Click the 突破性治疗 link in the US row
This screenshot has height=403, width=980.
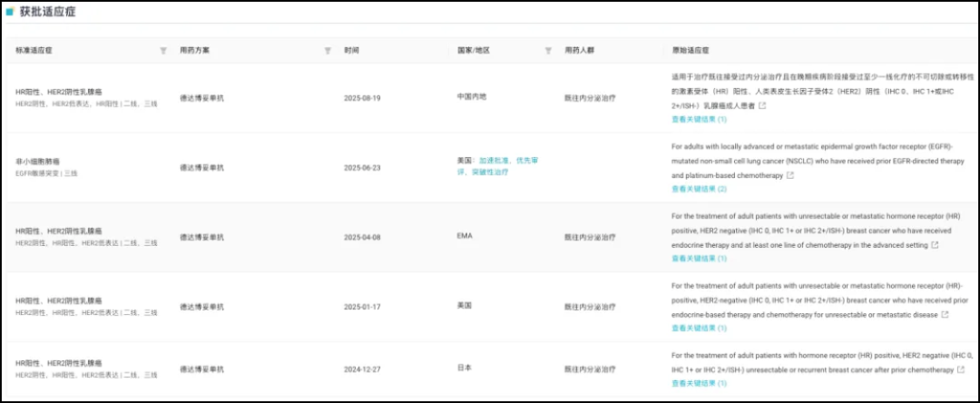(x=491, y=172)
